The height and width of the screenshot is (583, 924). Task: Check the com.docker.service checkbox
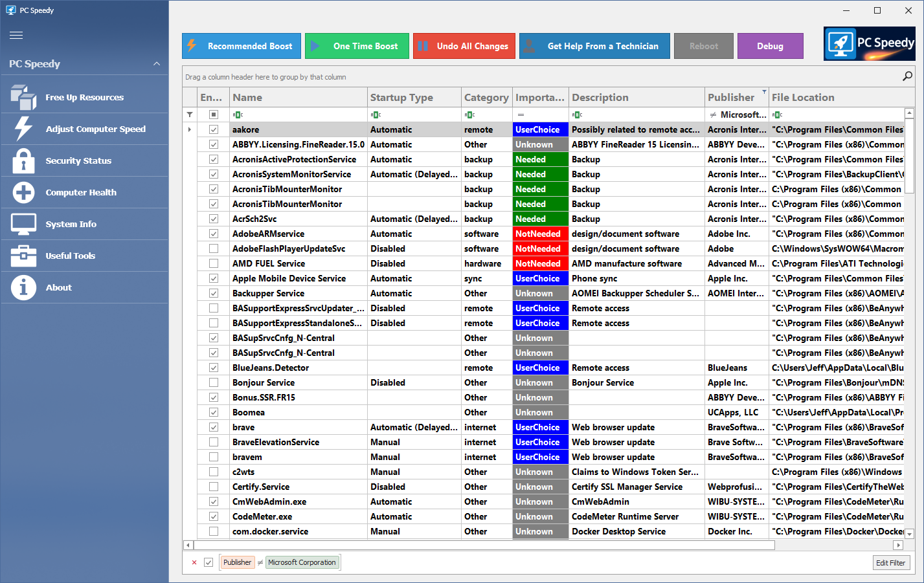(x=214, y=531)
